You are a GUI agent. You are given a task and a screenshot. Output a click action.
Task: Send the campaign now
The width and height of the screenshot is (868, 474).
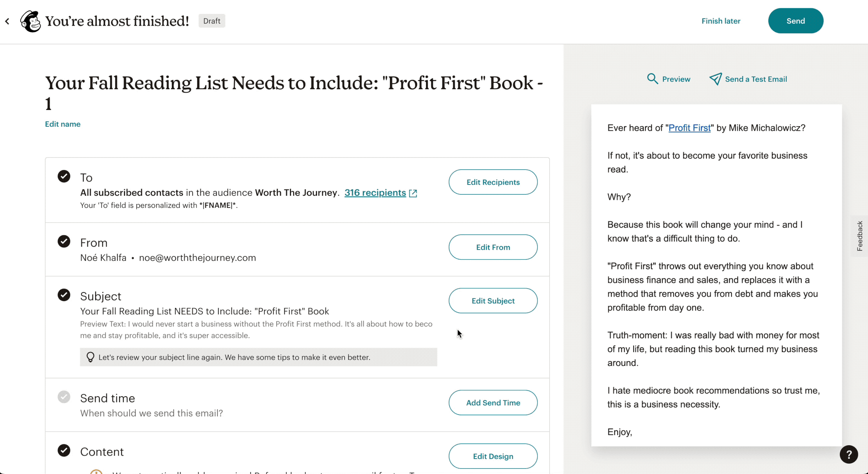click(795, 21)
